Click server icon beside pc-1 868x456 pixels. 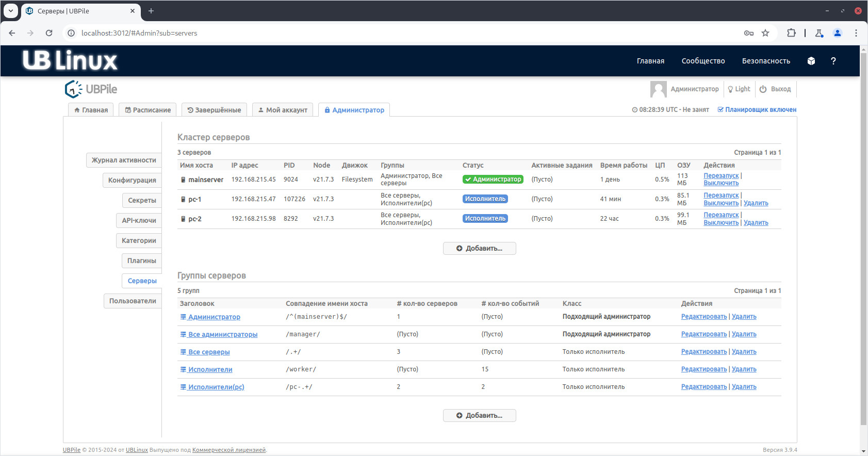[x=183, y=199]
